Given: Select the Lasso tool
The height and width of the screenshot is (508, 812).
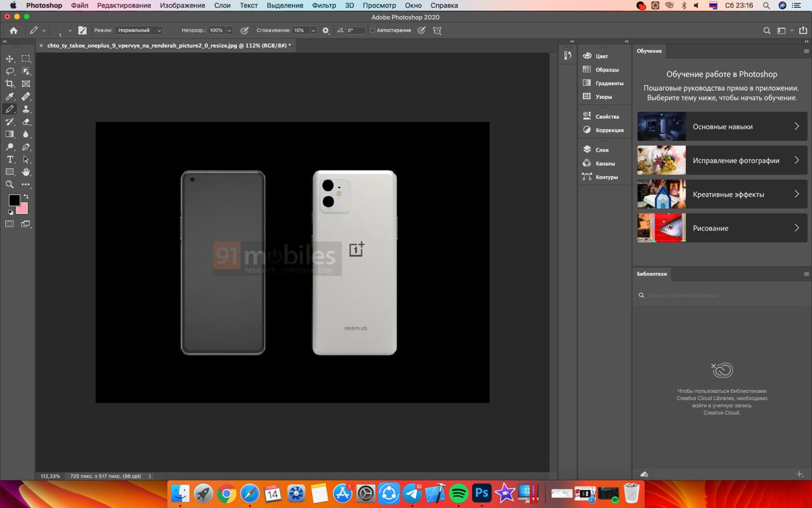Looking at the screenshot, I should (x=10, y=71).
